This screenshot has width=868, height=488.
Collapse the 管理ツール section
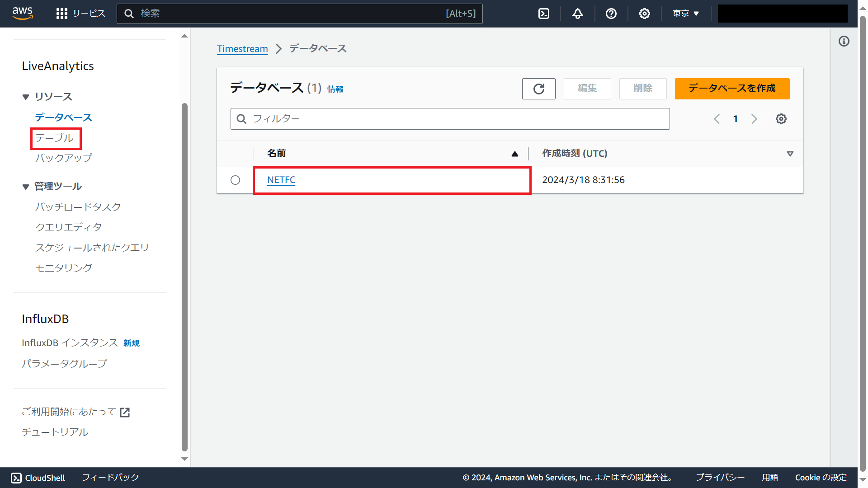[x=26, y=187]
